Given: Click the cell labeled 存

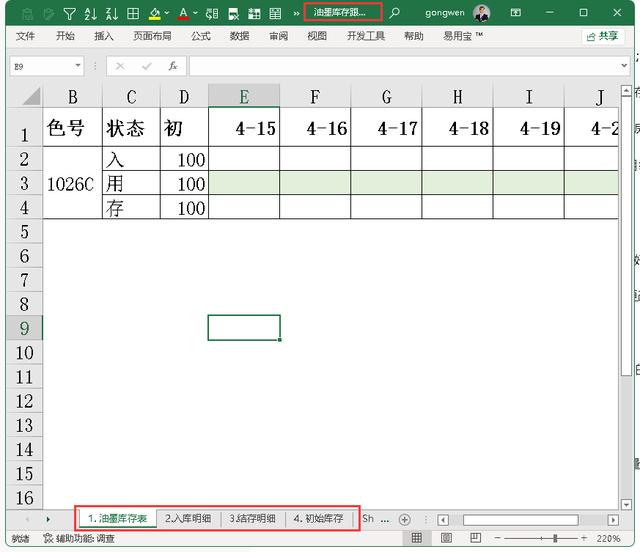Looking at the screenshot, I should coord(131,207).
